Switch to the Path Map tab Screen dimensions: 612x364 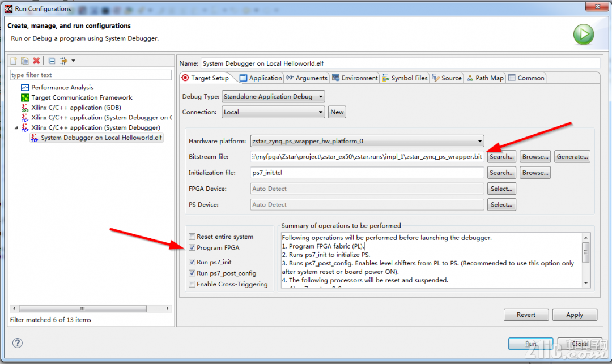click(x=485, y=78)
